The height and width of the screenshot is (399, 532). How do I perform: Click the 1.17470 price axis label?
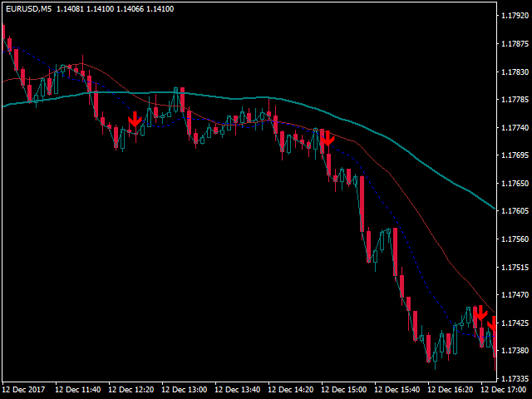515,295
